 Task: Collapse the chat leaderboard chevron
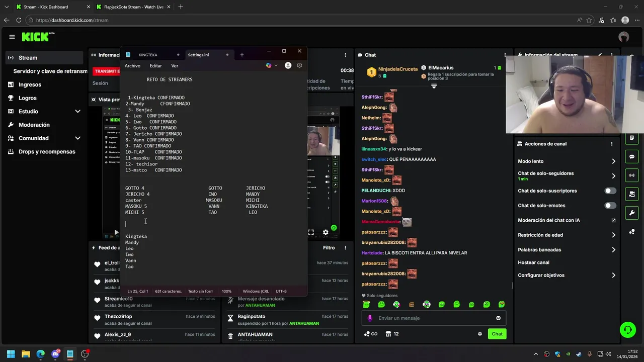click(434, 86)
